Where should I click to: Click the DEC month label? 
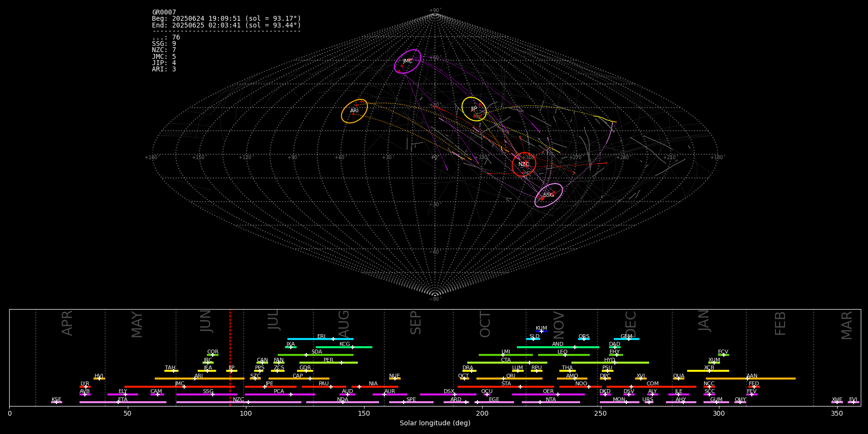[631, 324]
